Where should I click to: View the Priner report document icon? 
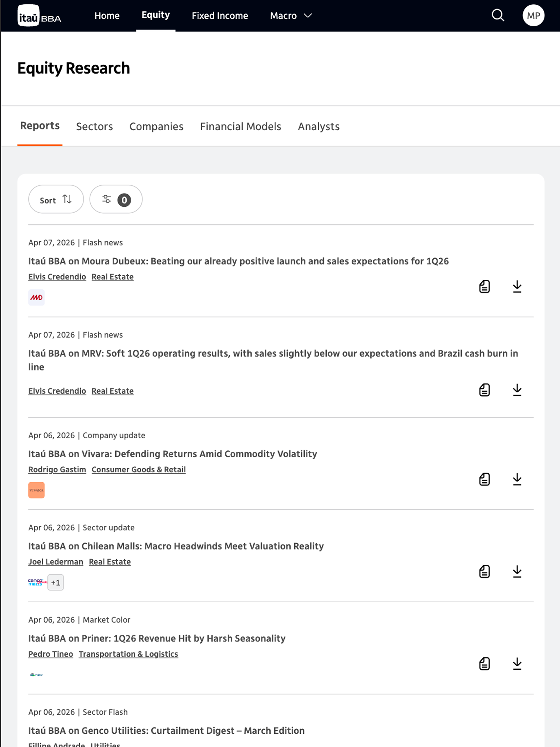(x=484, y=664)
